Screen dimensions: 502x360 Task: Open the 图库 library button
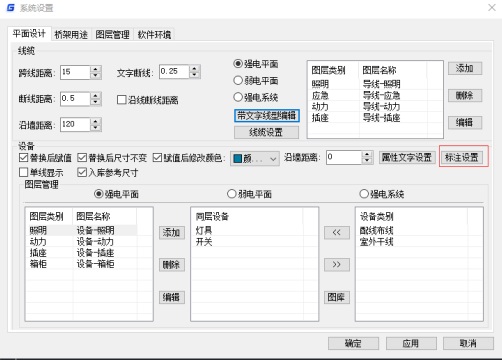pos(337,297)
